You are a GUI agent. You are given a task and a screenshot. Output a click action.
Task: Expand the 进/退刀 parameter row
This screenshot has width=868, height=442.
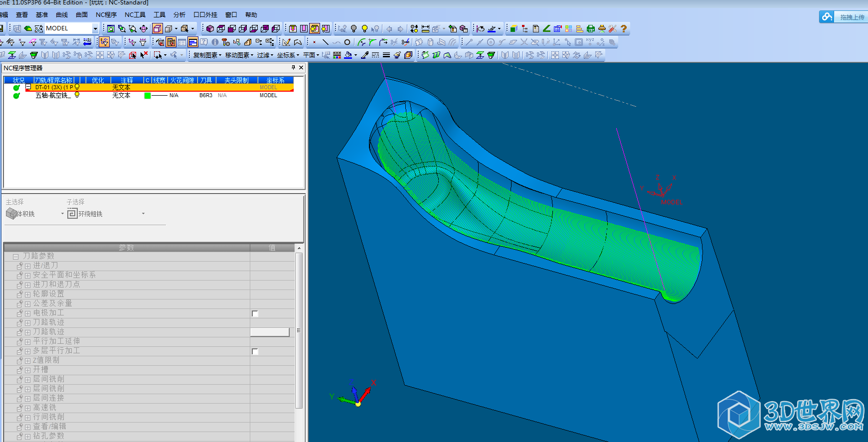click(27, 266)
